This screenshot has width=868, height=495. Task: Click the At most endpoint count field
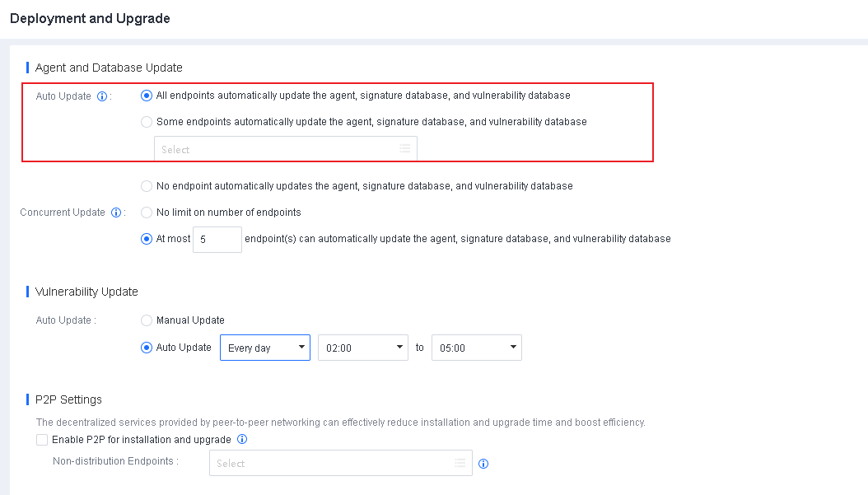217,240
